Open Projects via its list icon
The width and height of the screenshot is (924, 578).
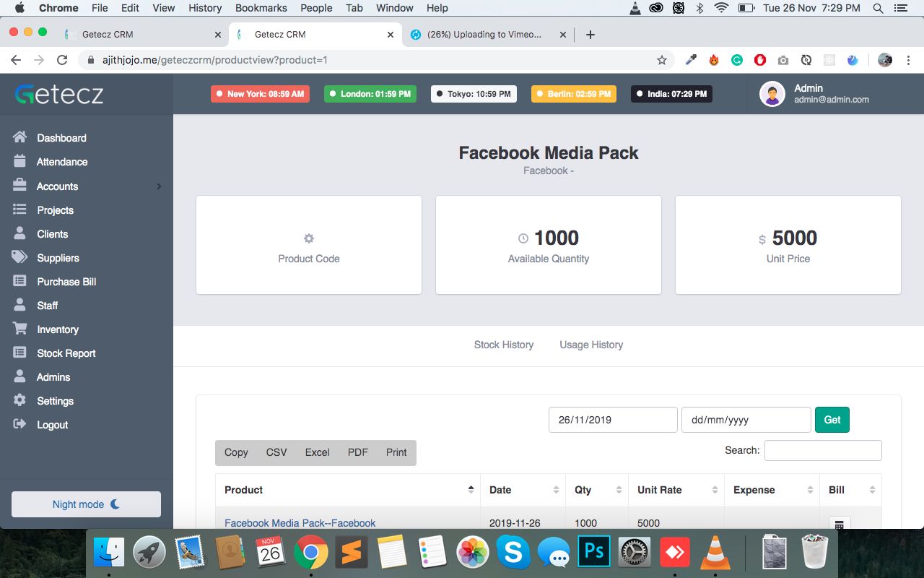click(20, 210)
